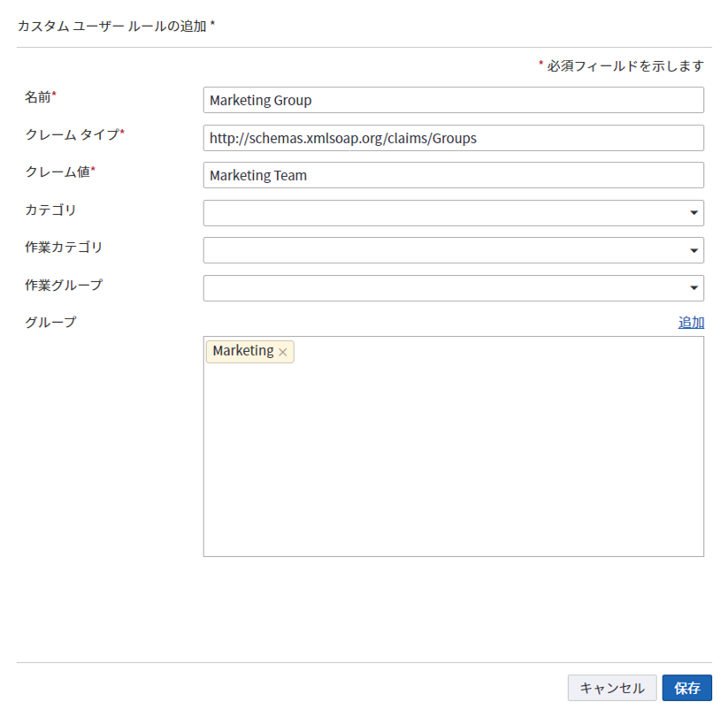
Task: Remove the Marketing tag via its × icon
Action: tap(283, 352)
